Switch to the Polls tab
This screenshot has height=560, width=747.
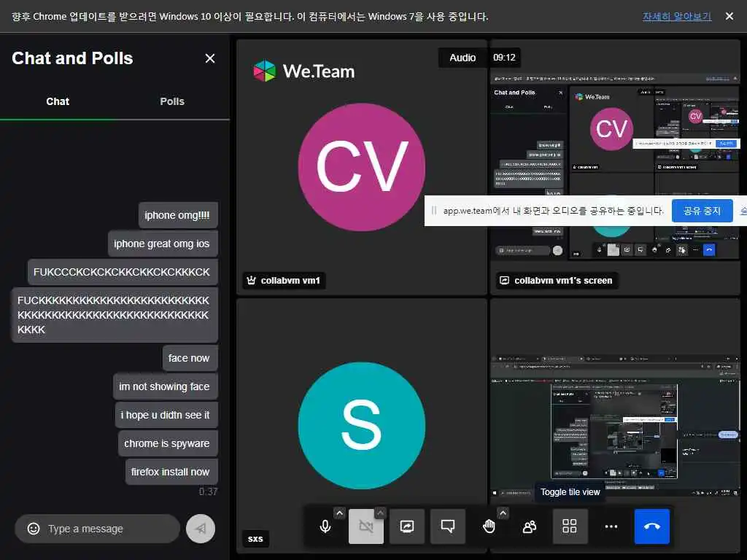[x=172, y=101]
